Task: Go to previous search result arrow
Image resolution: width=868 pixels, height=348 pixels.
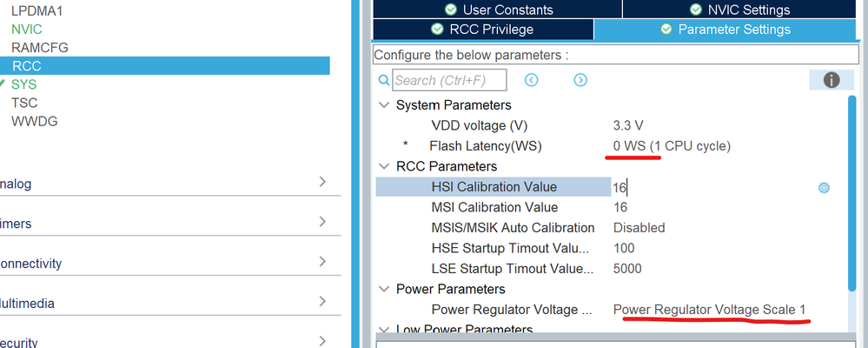Action: (532, 80)
